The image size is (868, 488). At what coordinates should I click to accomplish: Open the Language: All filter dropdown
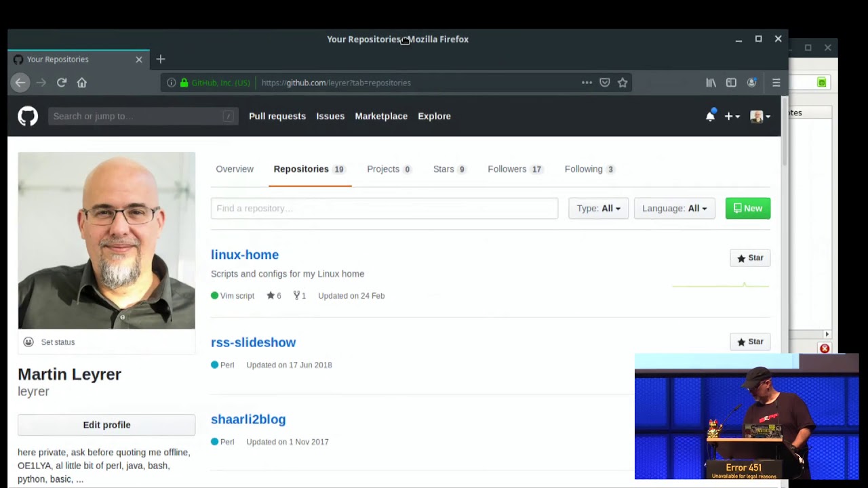(674, 208)
